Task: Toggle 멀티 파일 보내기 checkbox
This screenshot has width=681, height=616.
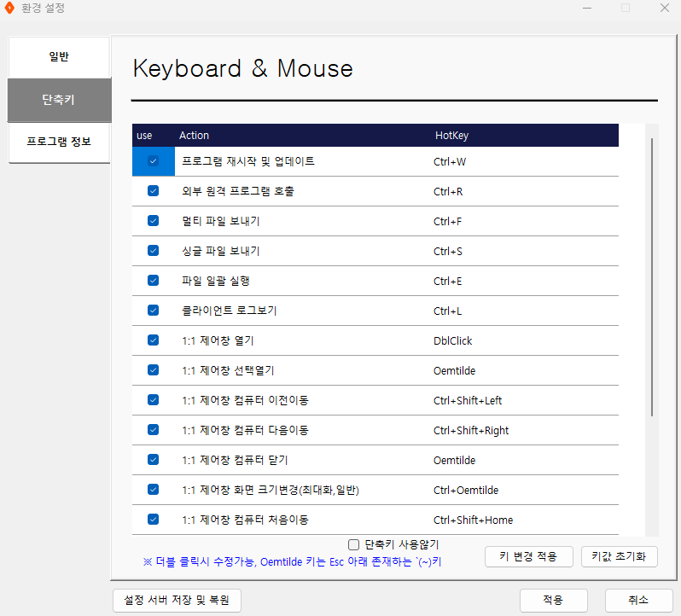Action: (x=153, y=221)
